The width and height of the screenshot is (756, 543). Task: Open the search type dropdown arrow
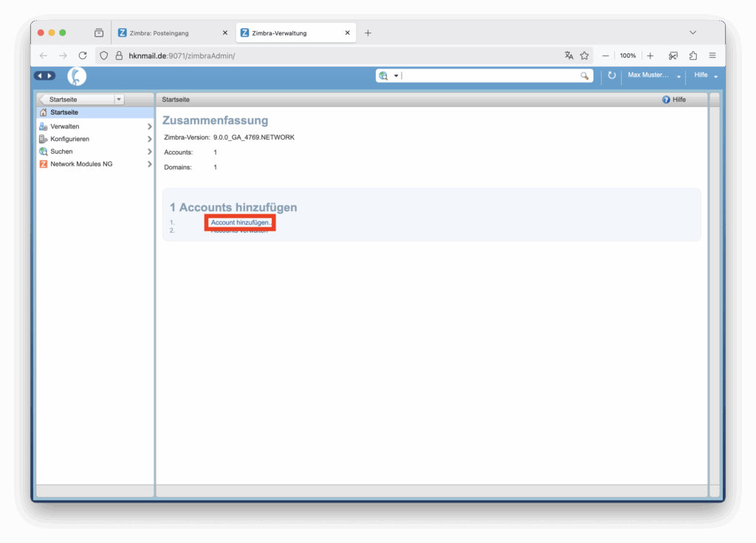pyautogui.click(x=396, y=76)
